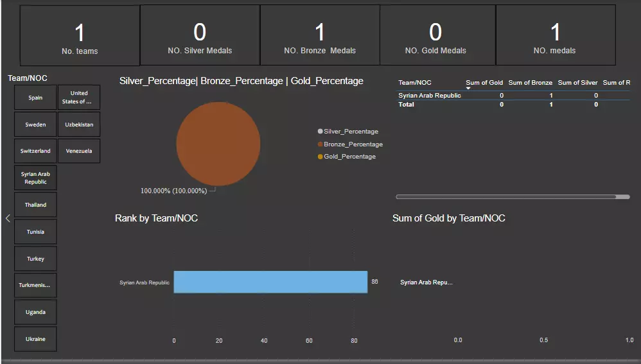Pick Venezuela slicer tile
The width and height of the screenshot is (641, 364).
click(79, 151)
